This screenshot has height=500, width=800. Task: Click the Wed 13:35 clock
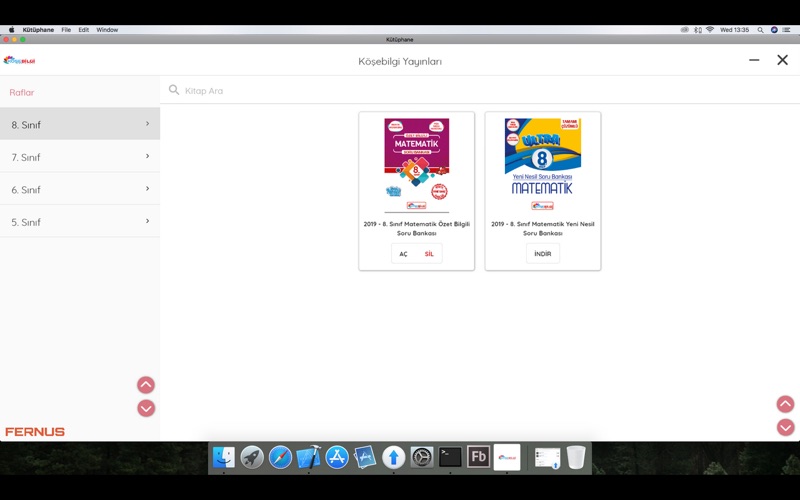click(x=734, y=30)
